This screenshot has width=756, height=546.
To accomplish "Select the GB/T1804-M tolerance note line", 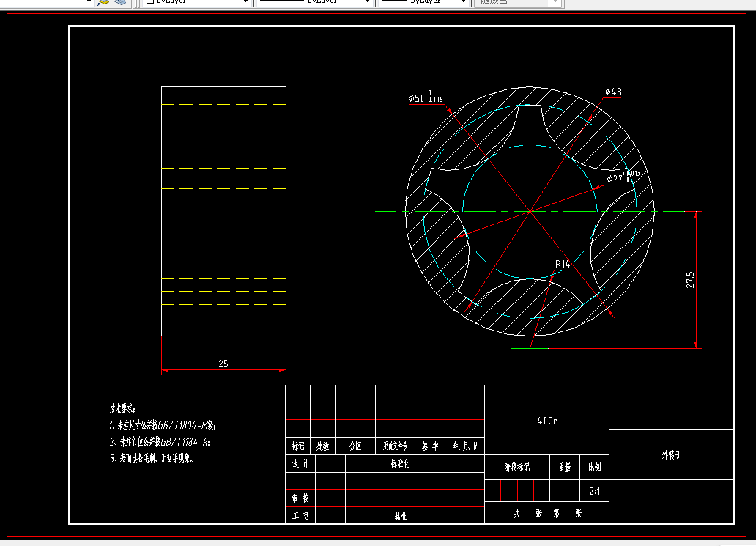I will click(163, 425).
